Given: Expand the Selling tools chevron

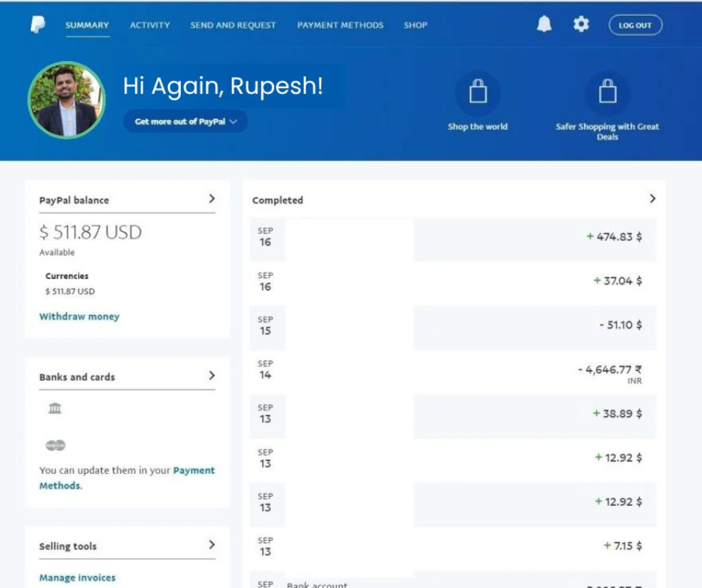Looking at the screenshot, I should click(x=212, y=545).
